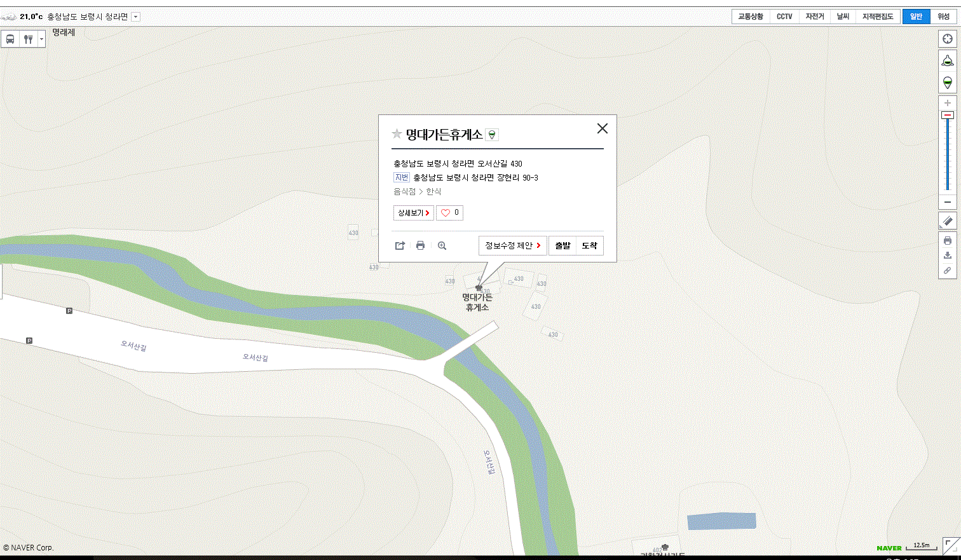Viewport: 961px width, 560px height.
Task: Click the © NAVER Corp. copyright text
Action: point(28,547)
